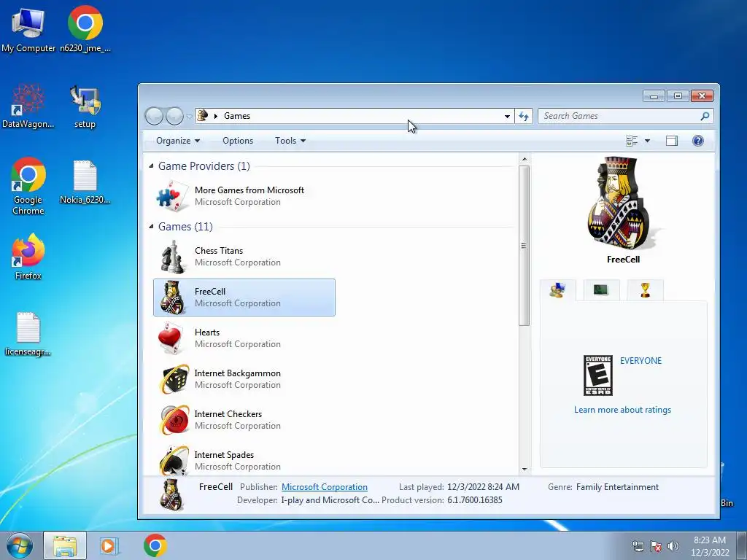Viewport: 747px width, 560px height.
Task: Open the Action Center flag tray icon
Action: 656,546
